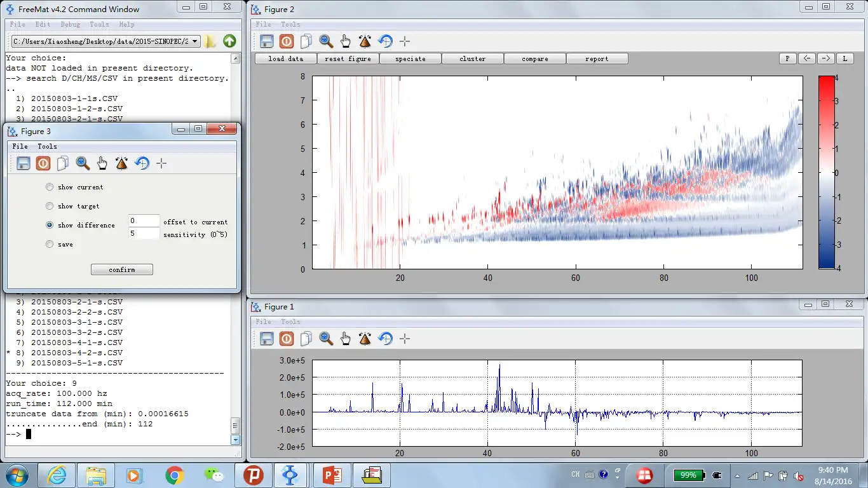Click the 'L' button in Figure 2
The height and width of the screenshot is (488, 868).
click(x=845, y=58)
